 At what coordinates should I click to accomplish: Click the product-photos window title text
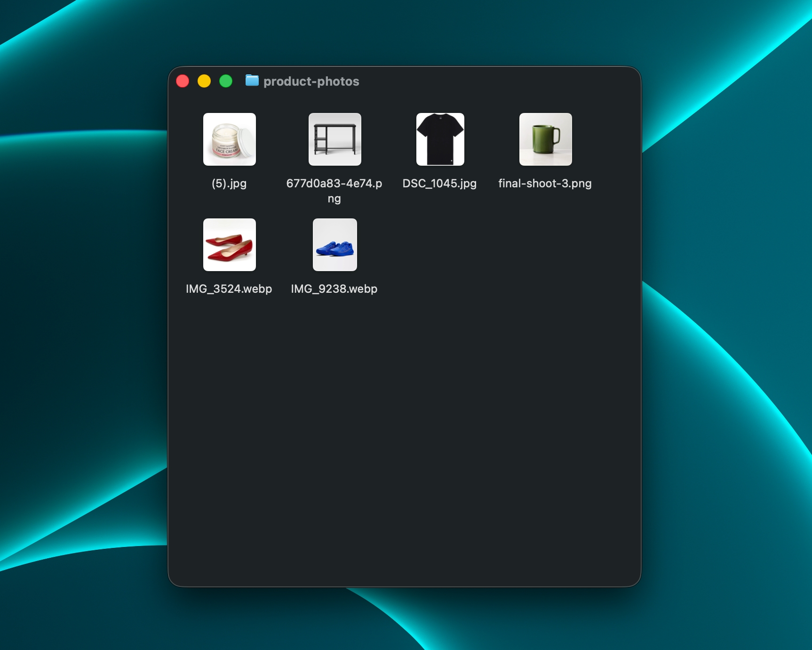tap(312, 80)
